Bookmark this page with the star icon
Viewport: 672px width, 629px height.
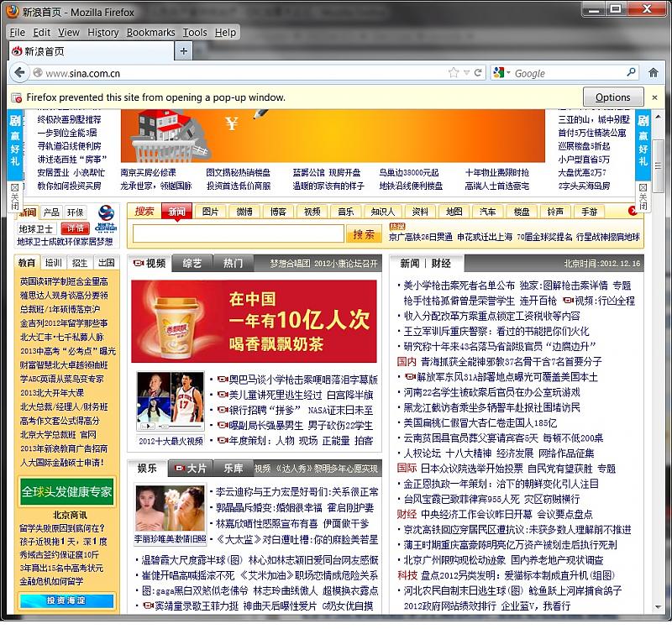pos(454,73)
